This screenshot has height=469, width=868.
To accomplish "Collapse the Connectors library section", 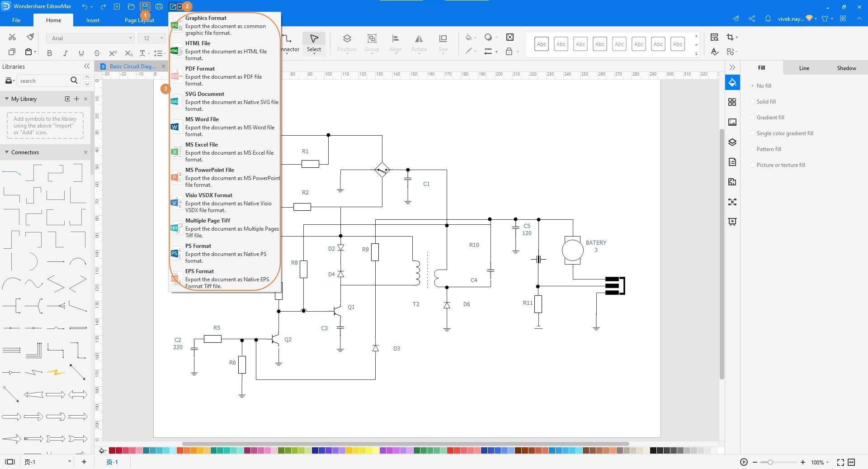I will pyautogui.click(x=7, y=152).
